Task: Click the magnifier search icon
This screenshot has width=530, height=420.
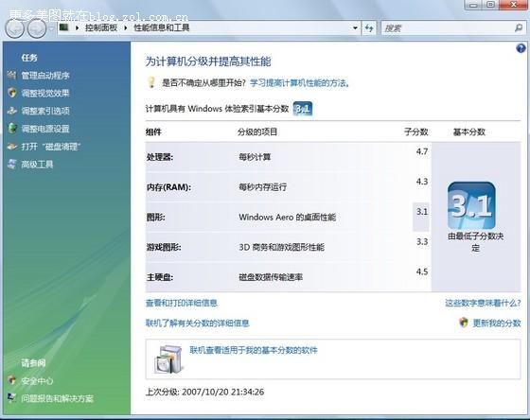Action: [519, 28]
